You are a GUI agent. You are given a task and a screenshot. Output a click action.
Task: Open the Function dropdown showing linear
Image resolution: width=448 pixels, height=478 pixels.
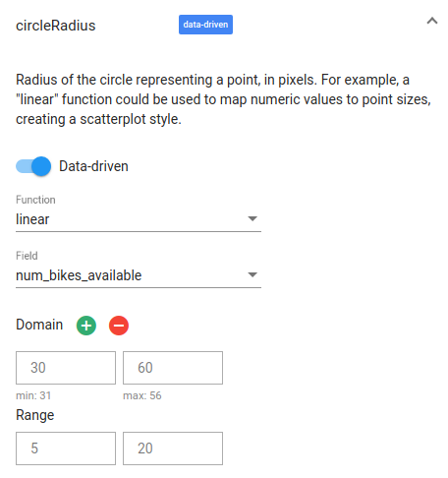(139, 219)
